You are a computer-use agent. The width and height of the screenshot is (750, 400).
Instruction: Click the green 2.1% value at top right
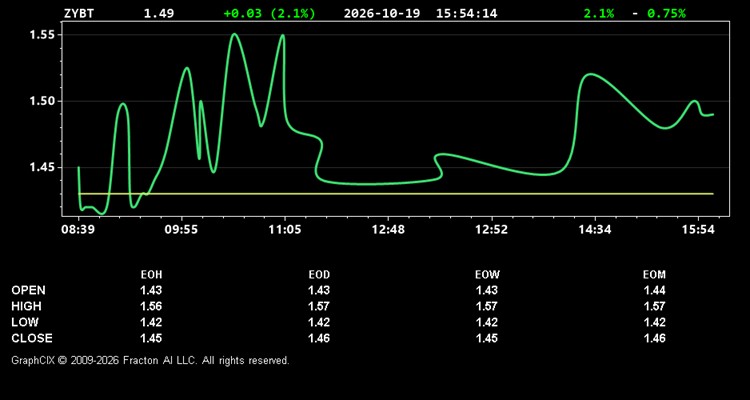[x=598, y=13]
